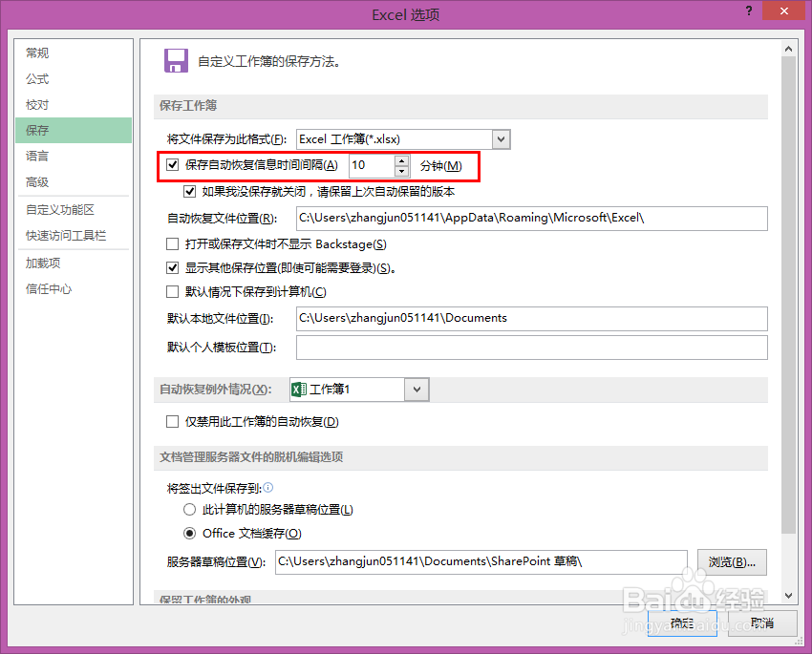Open the 快速访问工具栏 category
The image size is (812, 654).
74,236
